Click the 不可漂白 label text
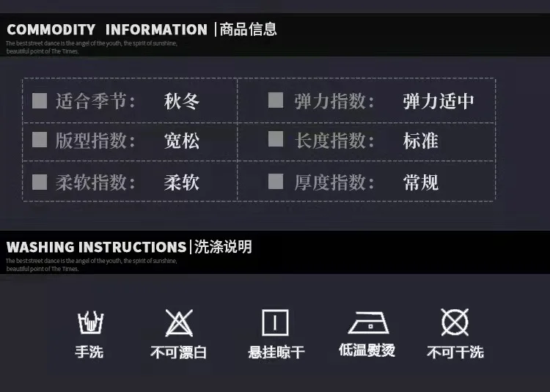Viewport: 550px width, 392px height. coord(179,353)
